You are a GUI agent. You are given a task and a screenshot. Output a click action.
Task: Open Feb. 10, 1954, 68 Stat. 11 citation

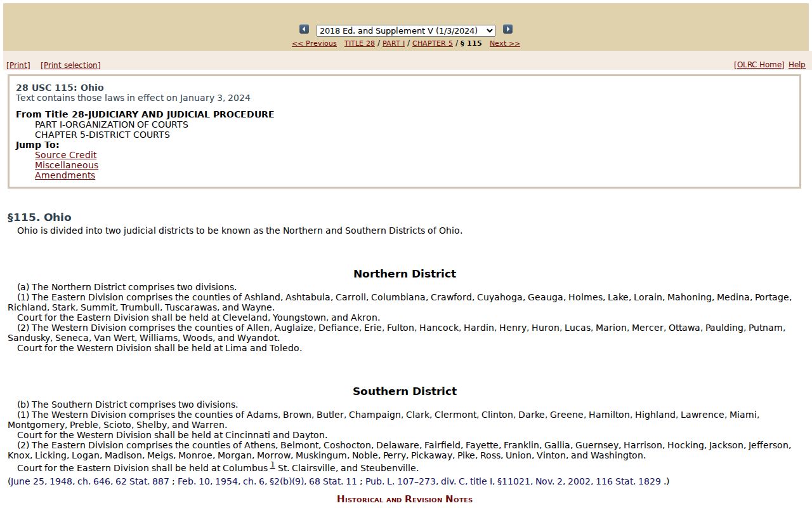(x=267, y=481)
